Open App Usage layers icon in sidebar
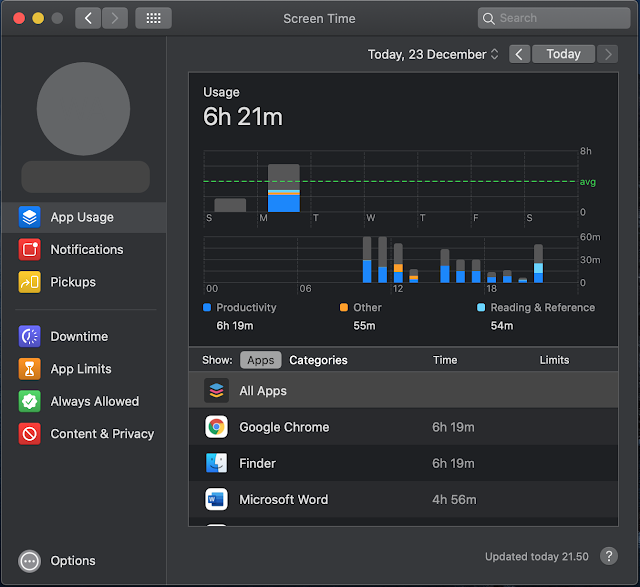640x587 pixels. pyautogui.click(x=29, y=217)
